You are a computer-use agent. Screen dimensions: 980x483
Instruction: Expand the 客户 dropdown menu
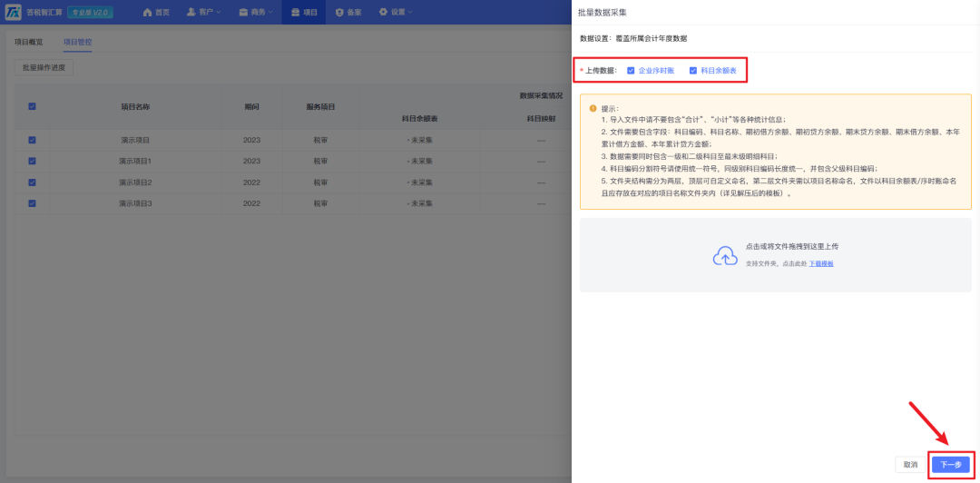(x=204, y=12)
